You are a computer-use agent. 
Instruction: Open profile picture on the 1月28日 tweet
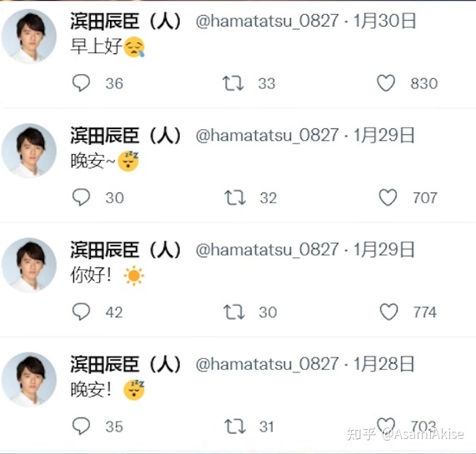coord(29,379)
